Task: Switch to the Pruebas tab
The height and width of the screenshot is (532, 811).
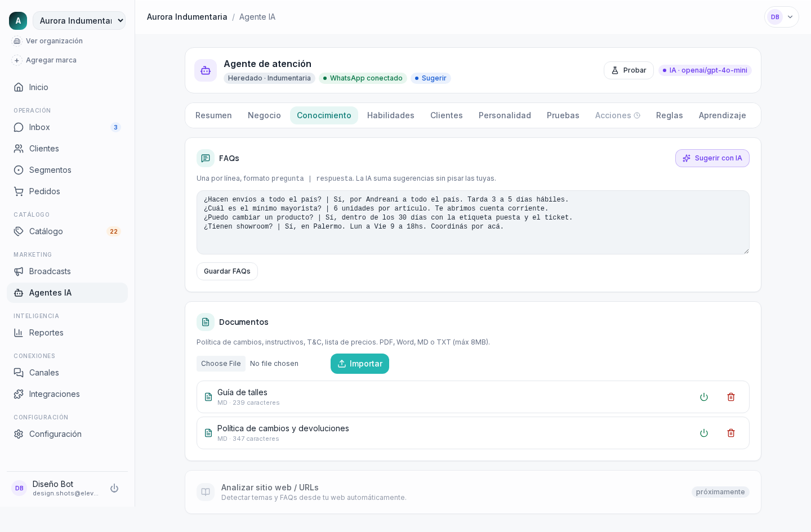Action: click(563, 115)
